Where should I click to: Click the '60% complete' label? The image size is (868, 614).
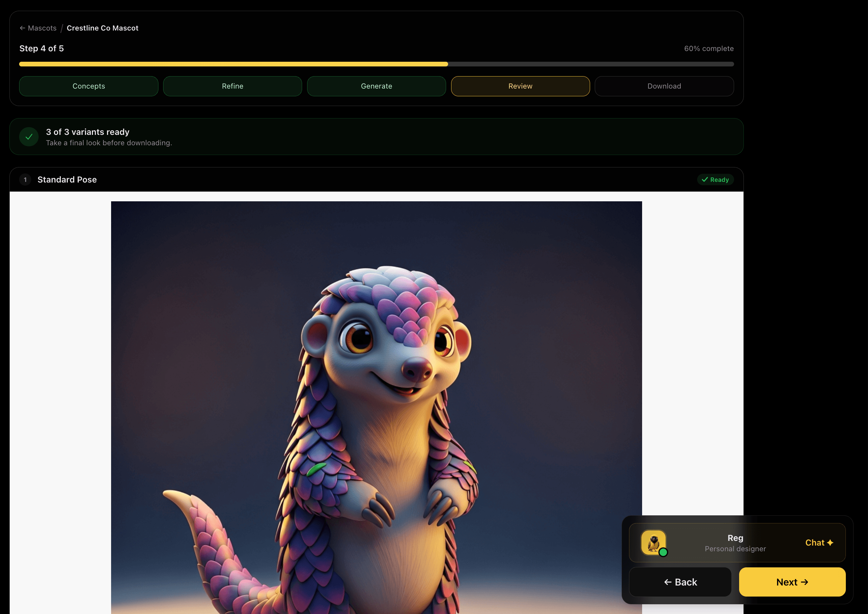tap(709, 48)
